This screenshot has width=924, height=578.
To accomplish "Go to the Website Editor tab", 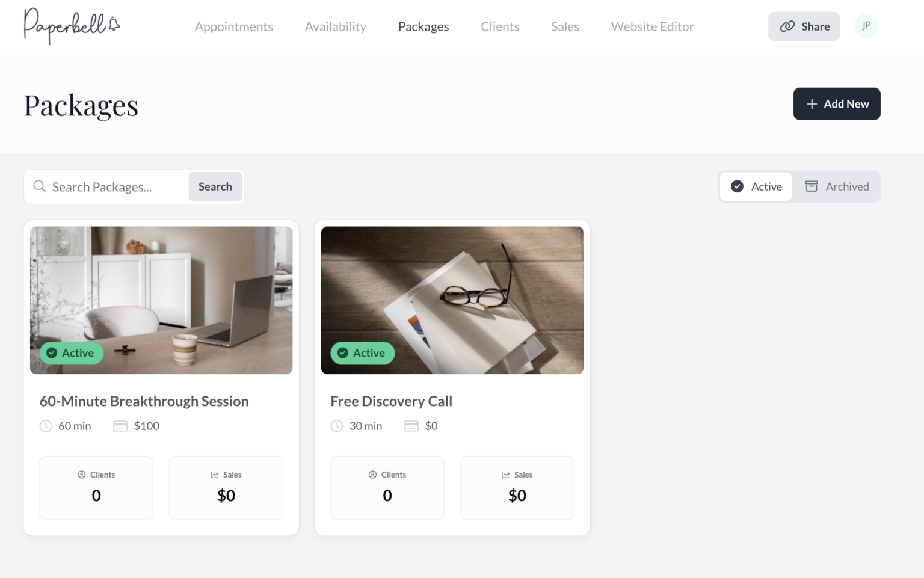I will [652, 26].
